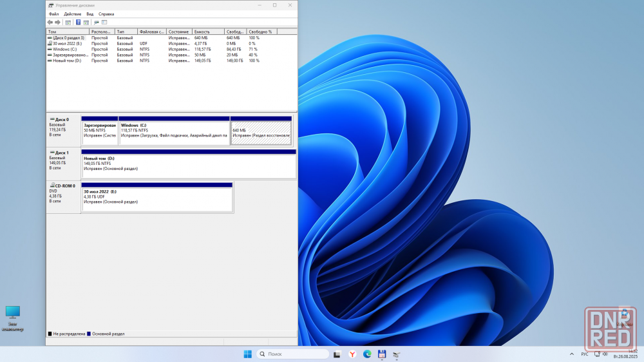Launch Microsoft Edge from the taskbar

367,354
